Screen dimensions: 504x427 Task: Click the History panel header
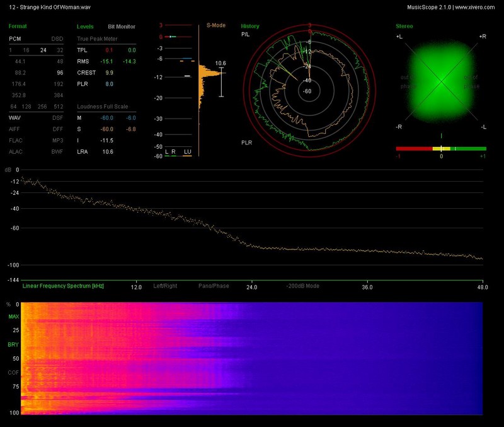pyautogui.click(x=250, y=26)
